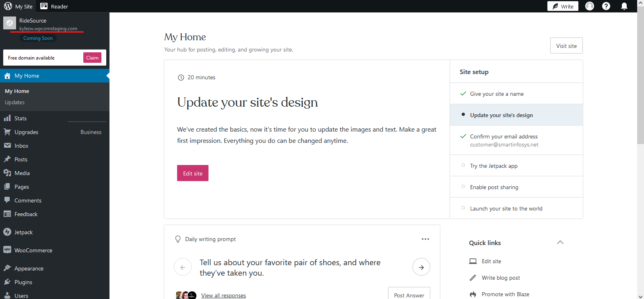Viewport: 644px width, 299px height.
Task: Click the notifications bell icon
Action: (624, 6)
